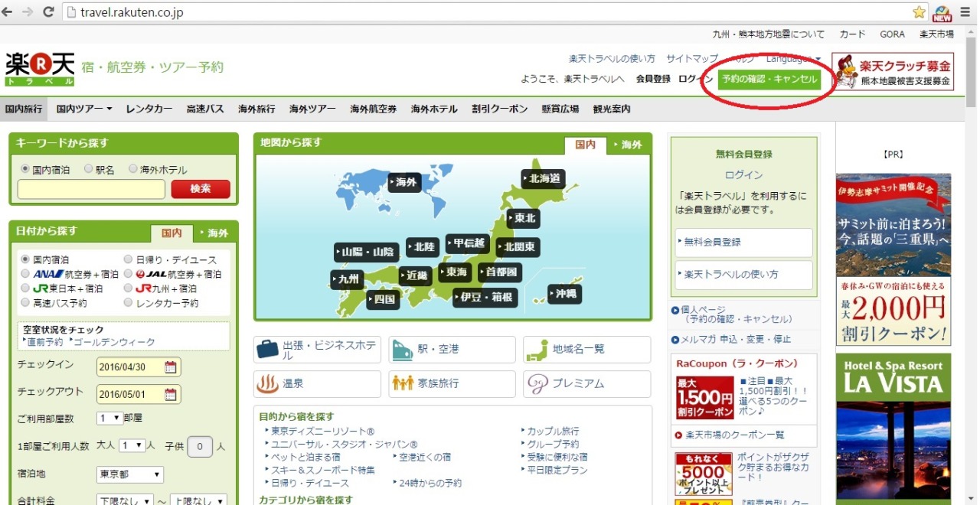Choose the 高速バス予約 radio option

(25, 303)
